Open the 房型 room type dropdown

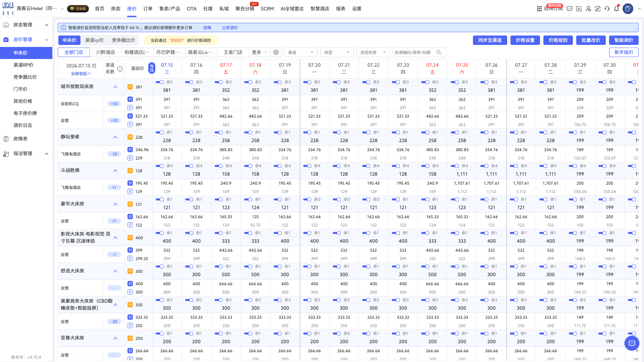point(337,52)
